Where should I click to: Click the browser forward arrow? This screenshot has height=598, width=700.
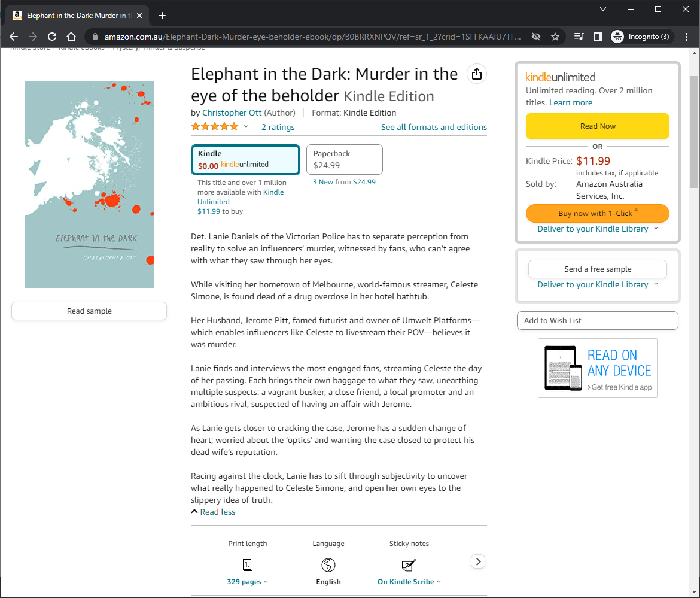click(33, 37)
